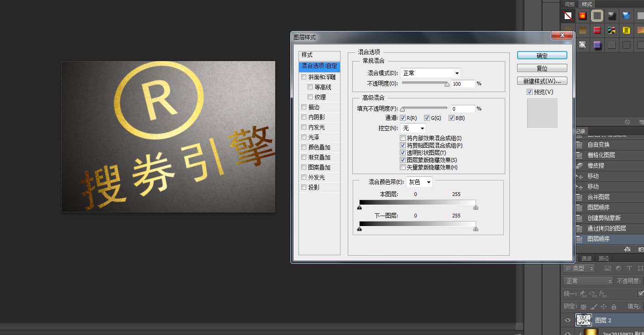This screenshot has height=335, width=644.
Task: Open the 挖空 knockout dropdown
Action: click(413, 128)
